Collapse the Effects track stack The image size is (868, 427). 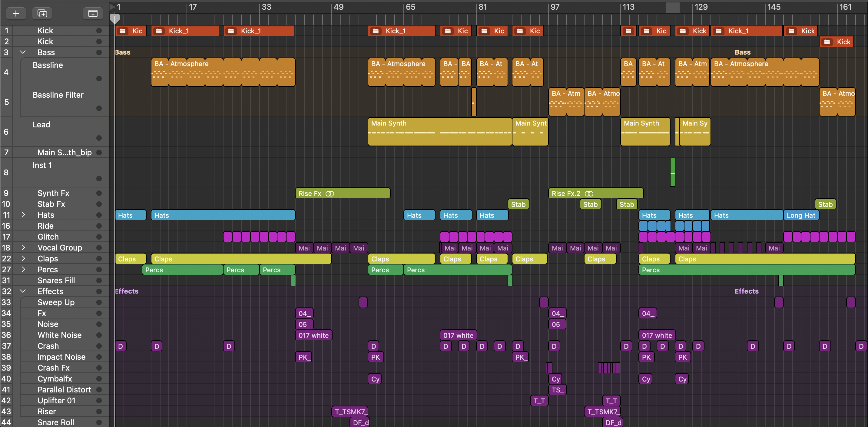[x=23, y=291]
